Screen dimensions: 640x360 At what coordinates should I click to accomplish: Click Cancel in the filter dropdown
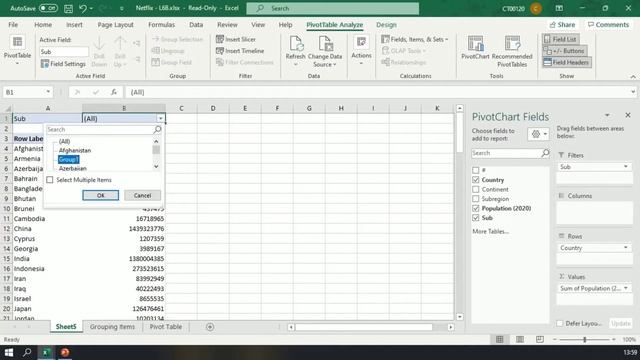tap(142, 195)
